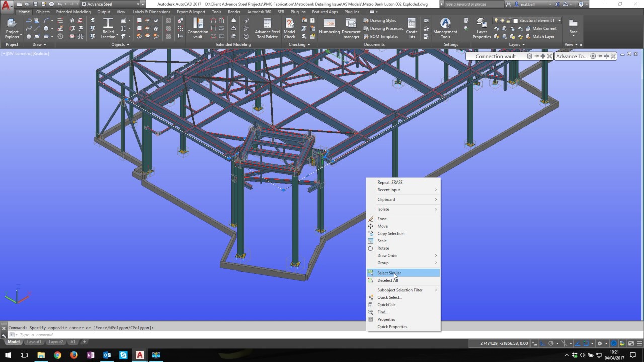Image resolution: width=644 pixels, height=362 pixels.
Task: Click the Undo arrow in quick access toolbar
Action: [x=59, y=4]
